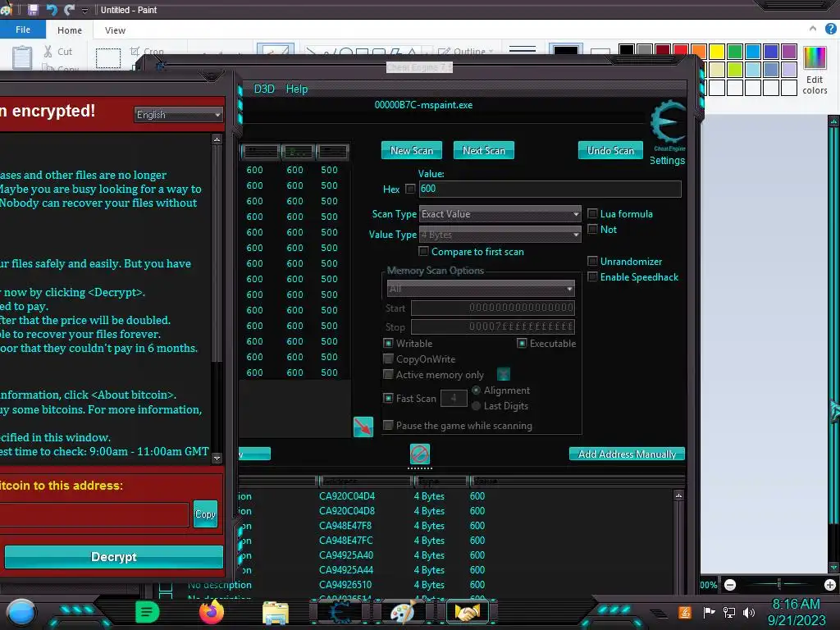Enable the Not checkbox
This screenshot has height=630, width=840.
coord(592,230)
